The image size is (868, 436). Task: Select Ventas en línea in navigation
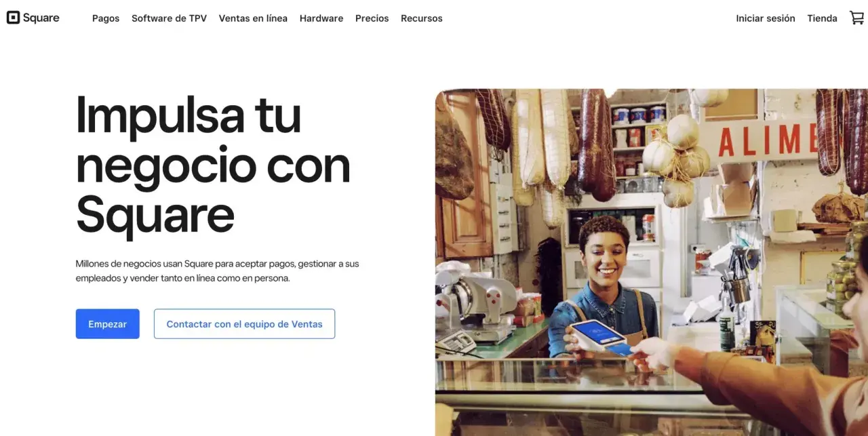[x=253, y=18]
